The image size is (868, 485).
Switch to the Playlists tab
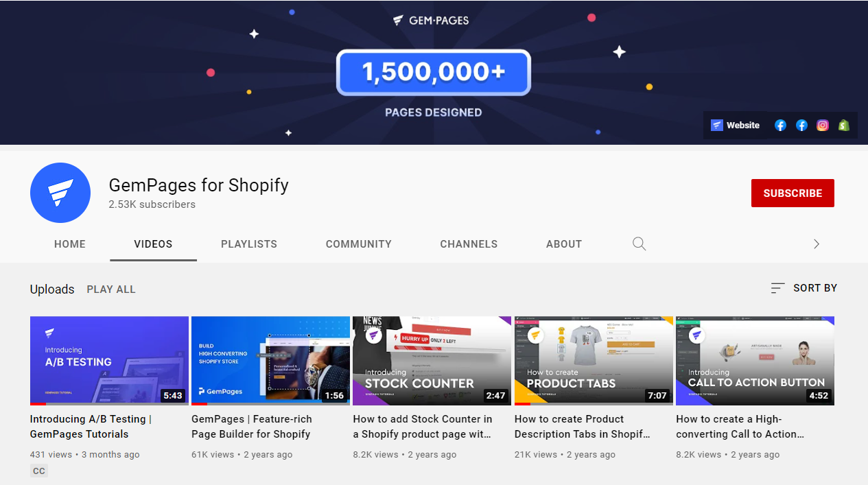tap(249, 244)
